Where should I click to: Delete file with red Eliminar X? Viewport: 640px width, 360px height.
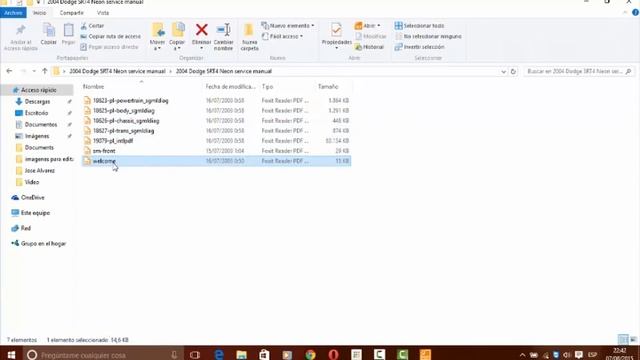[201, 37]
